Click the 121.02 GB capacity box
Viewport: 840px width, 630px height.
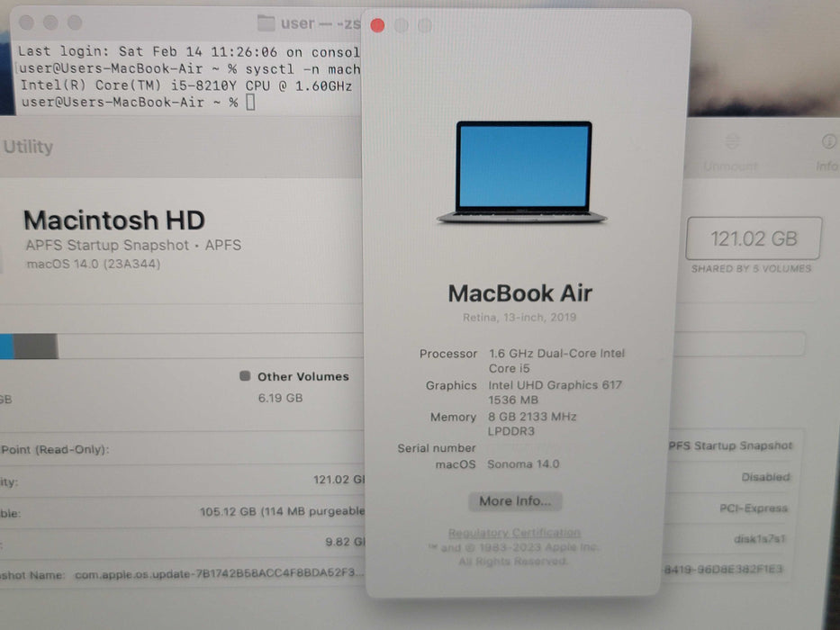click(754, 238)
